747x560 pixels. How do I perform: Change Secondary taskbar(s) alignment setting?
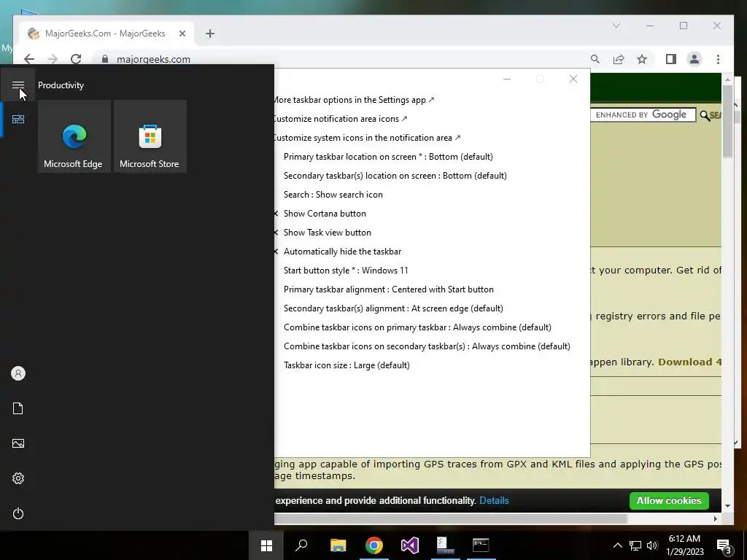point(393,308)
